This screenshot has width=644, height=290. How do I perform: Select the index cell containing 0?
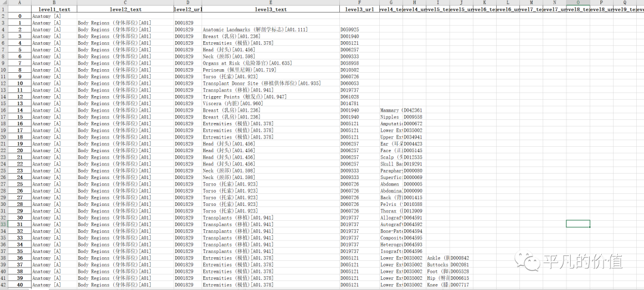click(x=20, y=16)
